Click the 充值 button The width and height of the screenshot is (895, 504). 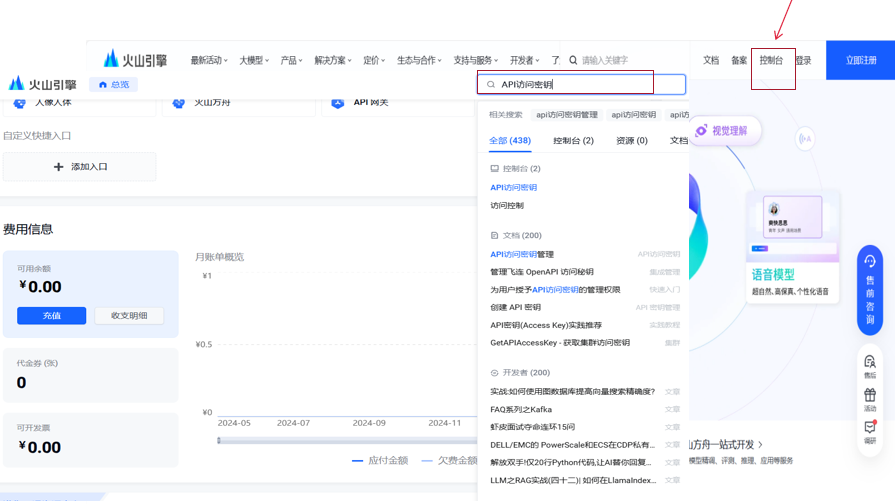[x=51, y=316]
